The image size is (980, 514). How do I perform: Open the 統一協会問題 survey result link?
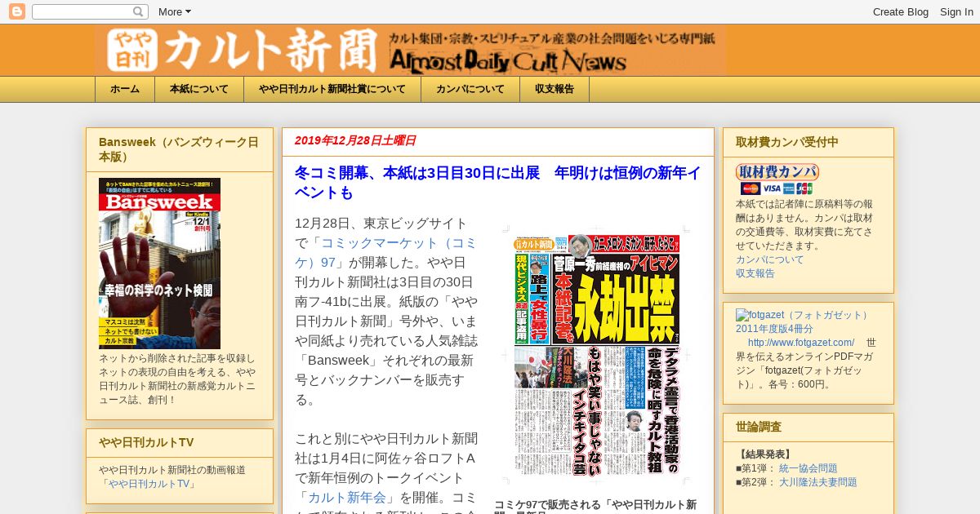[808, 468]
